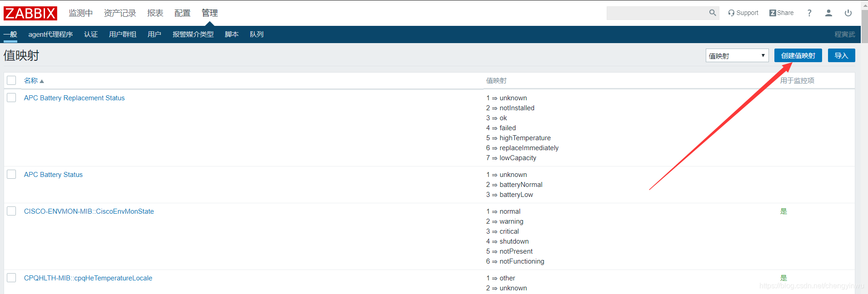Click the 导入 button
The image size is (868, 294).
pyautogui.click(x=841, y=55)
